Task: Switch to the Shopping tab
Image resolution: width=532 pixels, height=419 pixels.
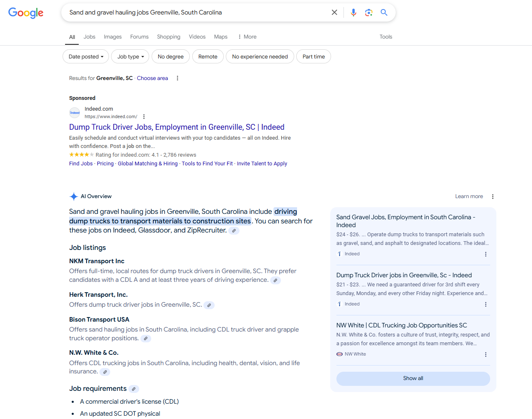Action: (x=169, y=37)
